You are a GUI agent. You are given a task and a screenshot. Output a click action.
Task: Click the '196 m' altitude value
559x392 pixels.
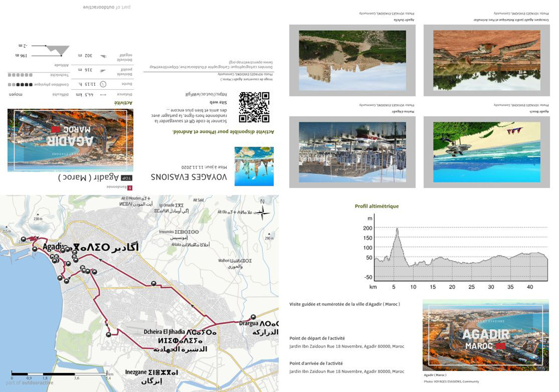tap(21, 55)
